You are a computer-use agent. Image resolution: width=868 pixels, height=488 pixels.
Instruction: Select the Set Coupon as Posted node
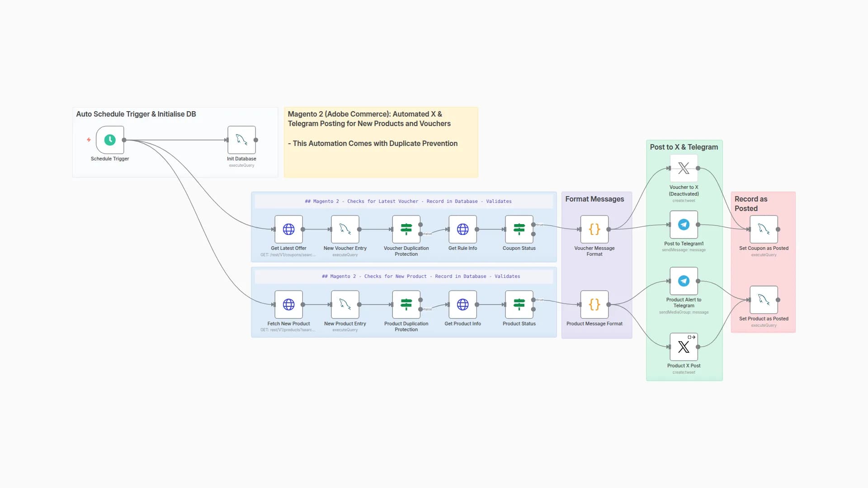764,230
